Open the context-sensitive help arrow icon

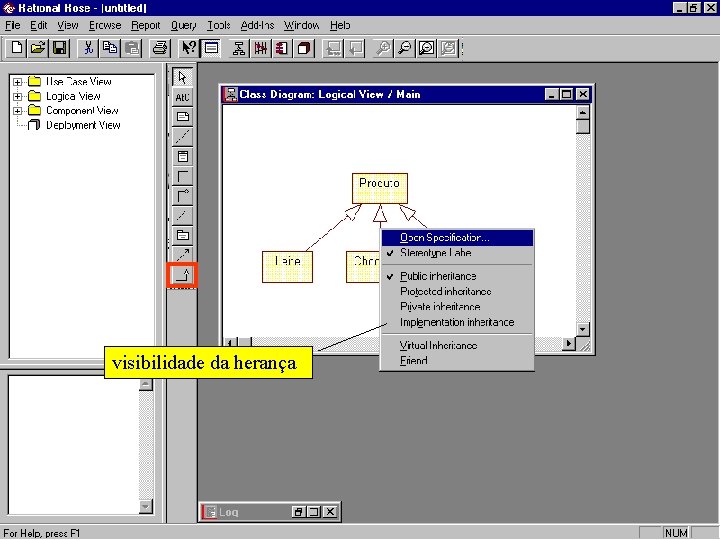[189, 48]
